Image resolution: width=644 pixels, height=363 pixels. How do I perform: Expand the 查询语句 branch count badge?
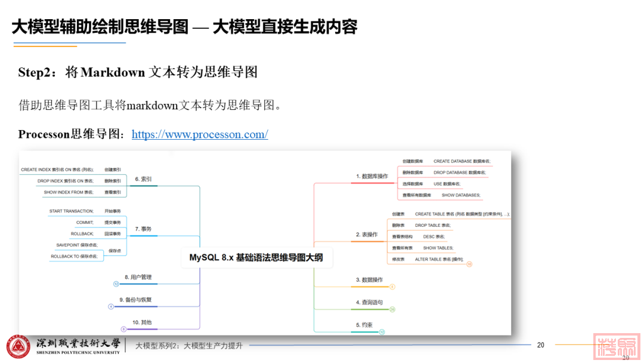[x=392, y=309]
